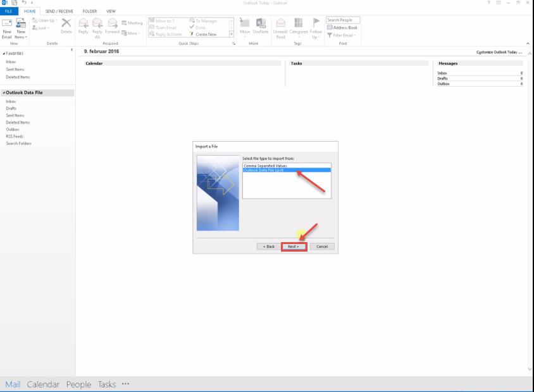534x392 pixels.
Task: Switch to Calendar in navigation bar
Action: pos(43,384)
